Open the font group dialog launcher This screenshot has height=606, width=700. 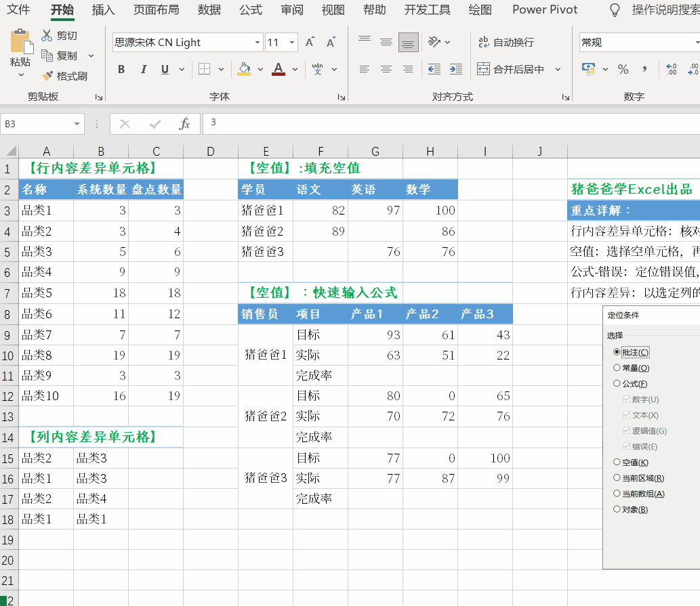[x=342, y=97]
